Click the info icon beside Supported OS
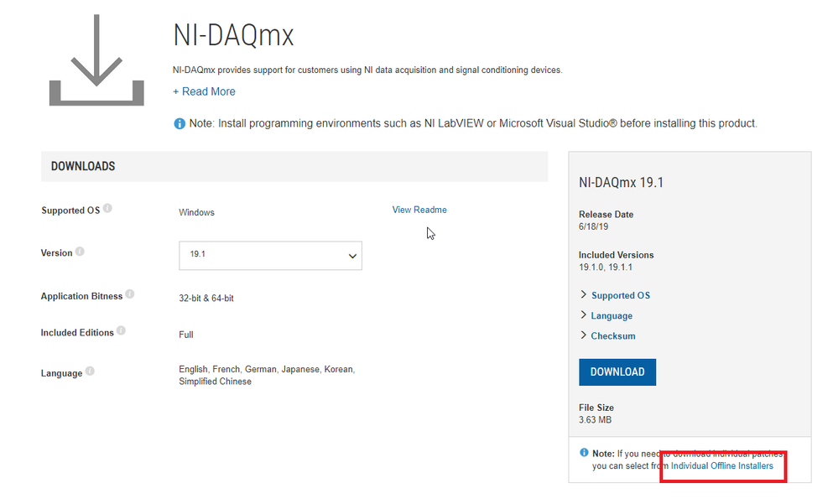The image size is (838, 504). point(108,209)
